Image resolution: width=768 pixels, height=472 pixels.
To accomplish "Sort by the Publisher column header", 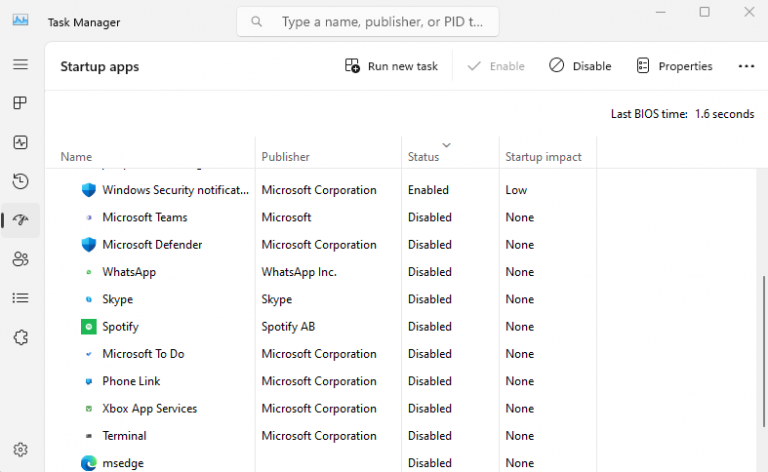I will point(285,157).
